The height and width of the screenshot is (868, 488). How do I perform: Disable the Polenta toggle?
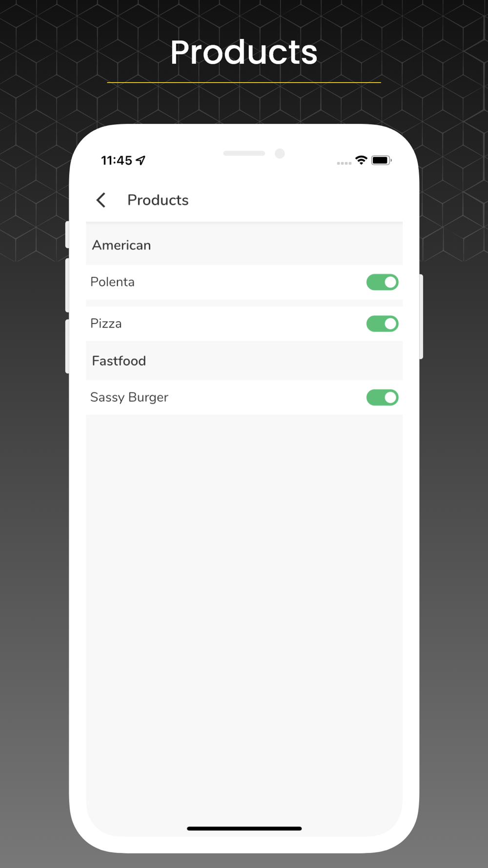click(383, 282)
